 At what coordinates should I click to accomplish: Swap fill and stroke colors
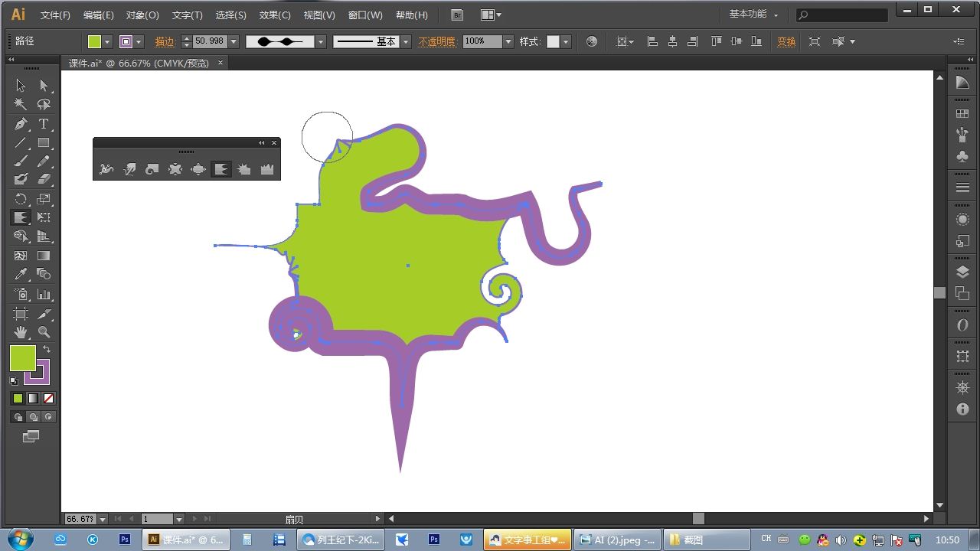click(x=47, y=349)
